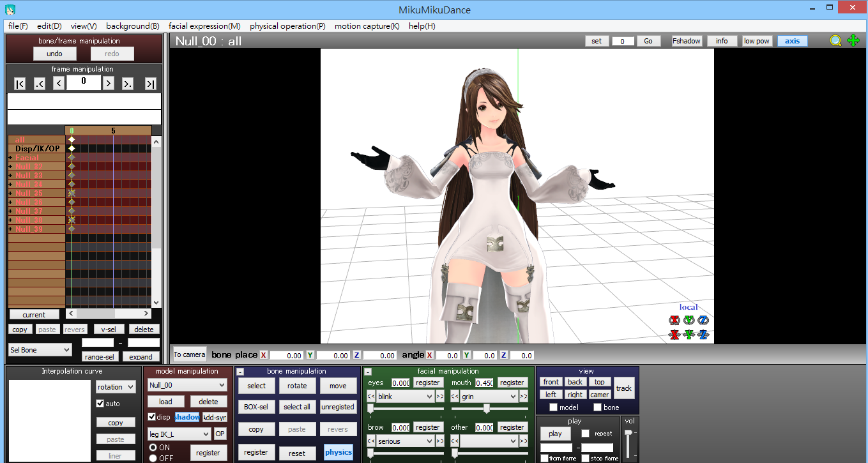This screenshot has width=868, height=463.
Task: Open the Null_00 model dropdown
Action: pos(187,385)
